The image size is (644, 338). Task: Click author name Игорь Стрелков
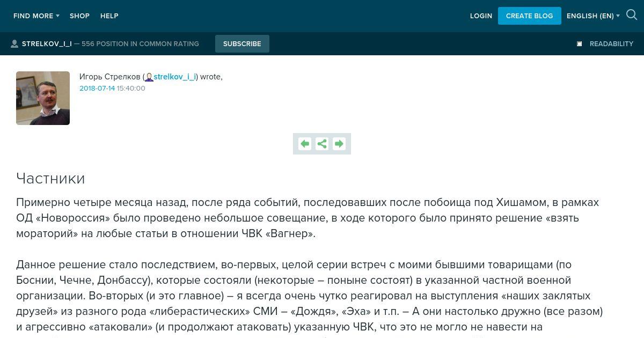tap(110, 77)
